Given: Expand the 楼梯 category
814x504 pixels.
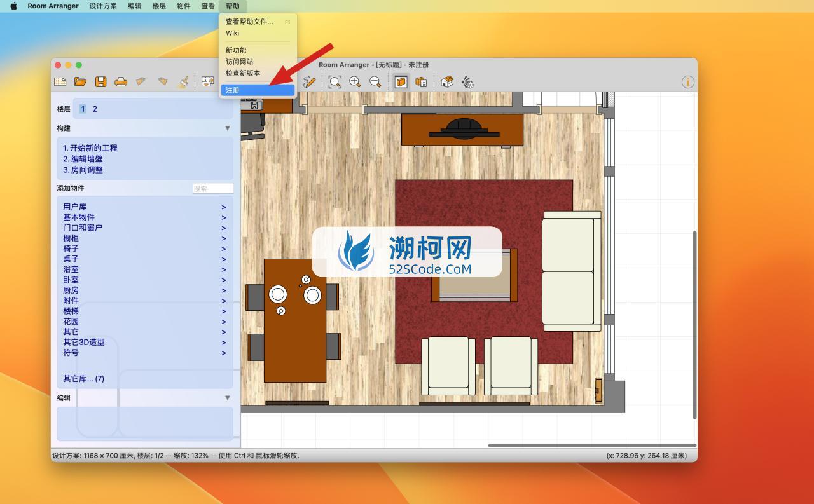Looking at the screenshot, I should point(144,311).
